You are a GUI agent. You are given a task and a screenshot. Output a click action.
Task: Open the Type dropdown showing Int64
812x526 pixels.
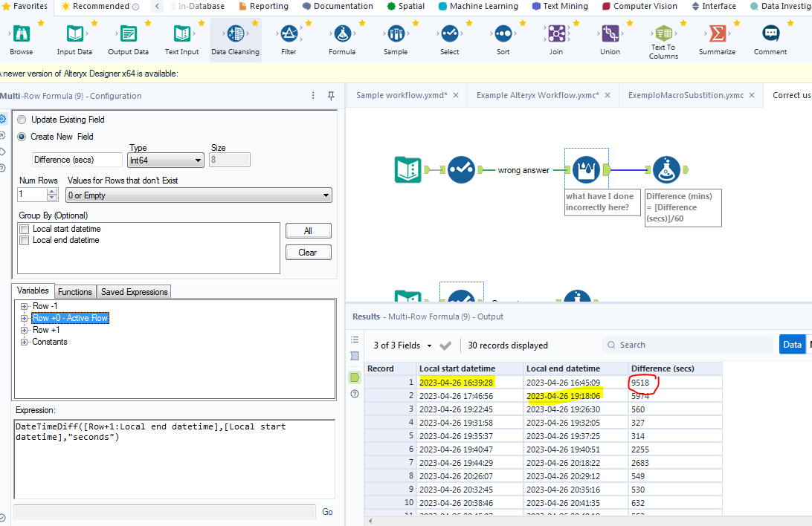(x=166, y=160)
